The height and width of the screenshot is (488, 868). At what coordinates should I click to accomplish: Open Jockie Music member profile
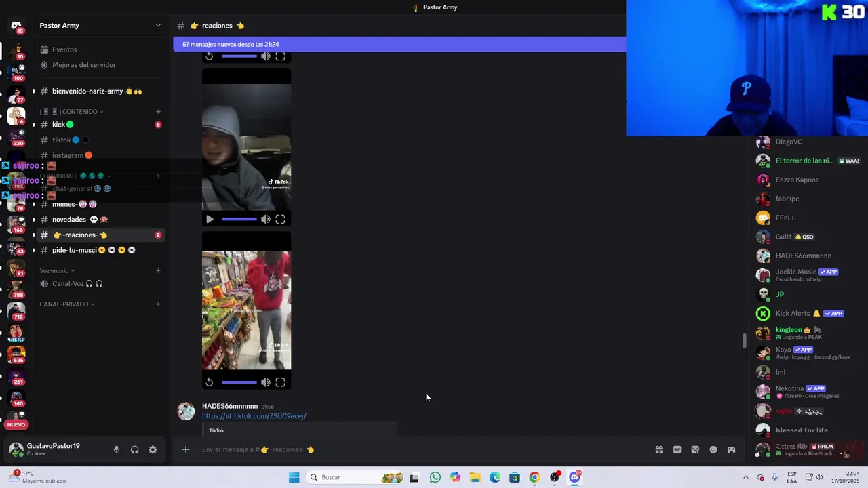pyautogui.click(x=808, y=275)
